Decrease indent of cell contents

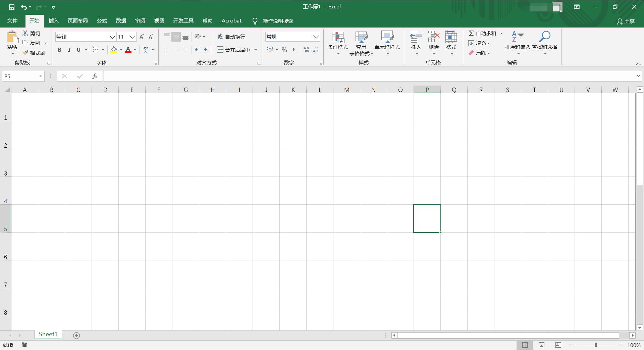198,50
